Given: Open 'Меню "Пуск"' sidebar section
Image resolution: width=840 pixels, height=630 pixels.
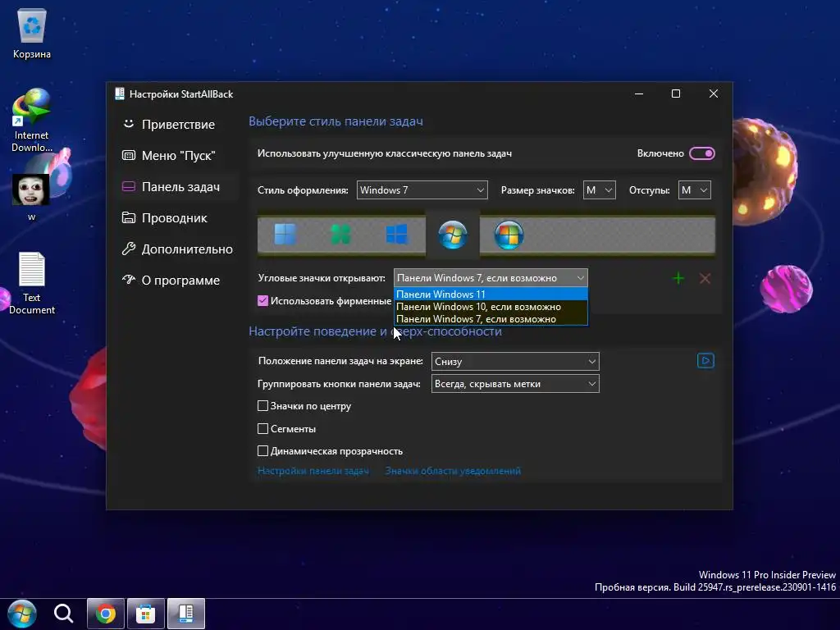Looking at the screenshot, I should pos(177,155).
